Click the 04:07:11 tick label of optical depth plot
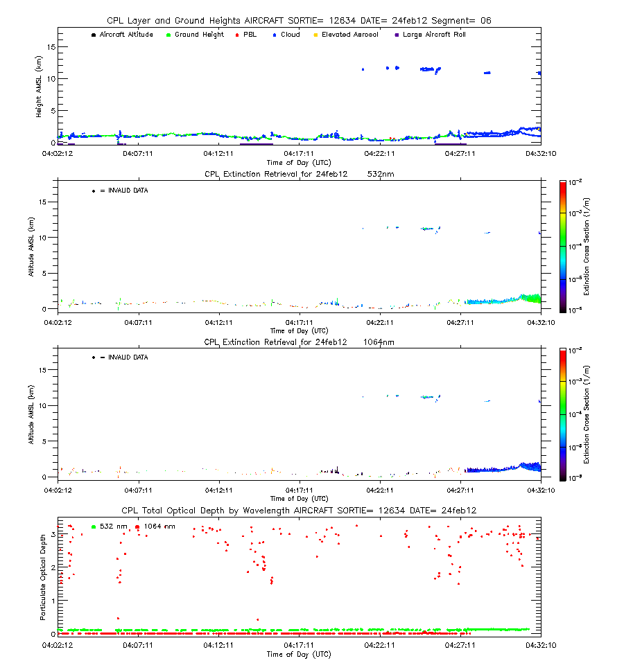The image size is (624, 672). click(138, 645)
